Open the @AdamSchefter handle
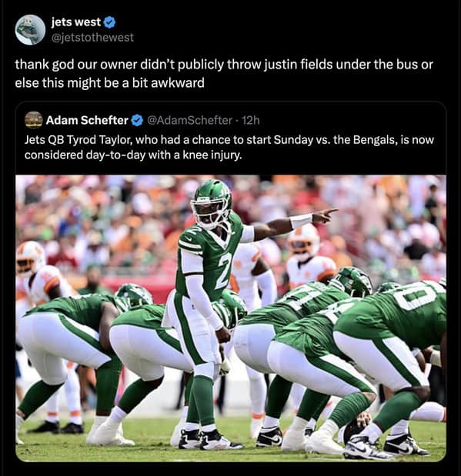This screenshot has height=476, width=461. point(189,120)
